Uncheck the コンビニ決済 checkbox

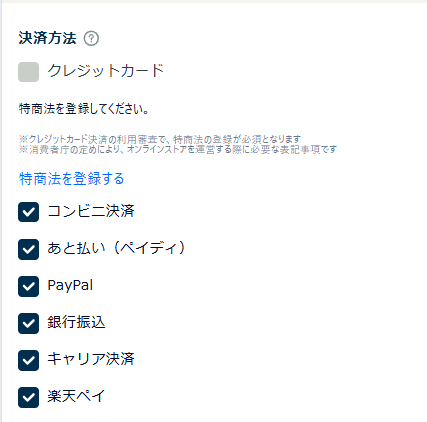28,212
